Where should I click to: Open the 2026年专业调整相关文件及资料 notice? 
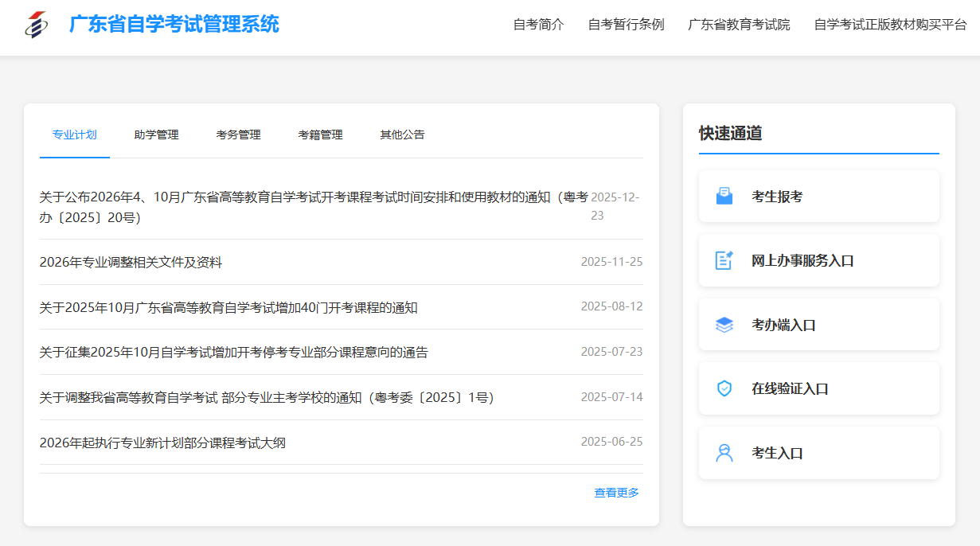coord(131,263)
